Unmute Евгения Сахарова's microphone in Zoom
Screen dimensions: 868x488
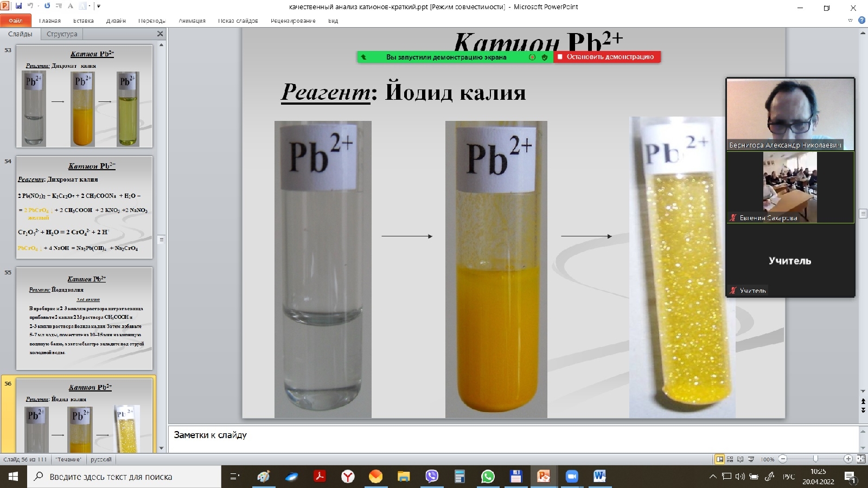[x=732, y=219]
